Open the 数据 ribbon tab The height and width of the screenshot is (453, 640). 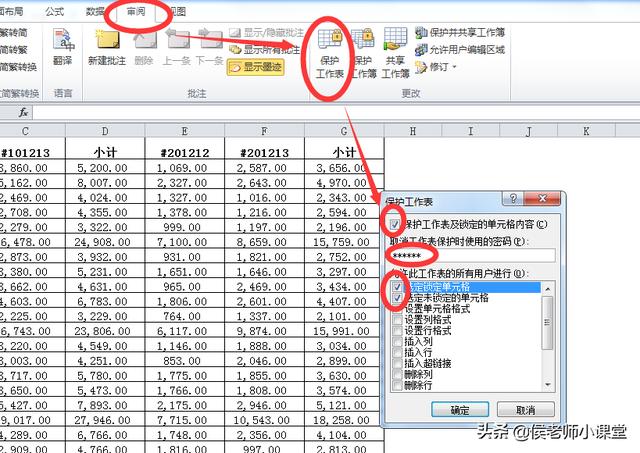pyautogui.click(x=95, y=11)
